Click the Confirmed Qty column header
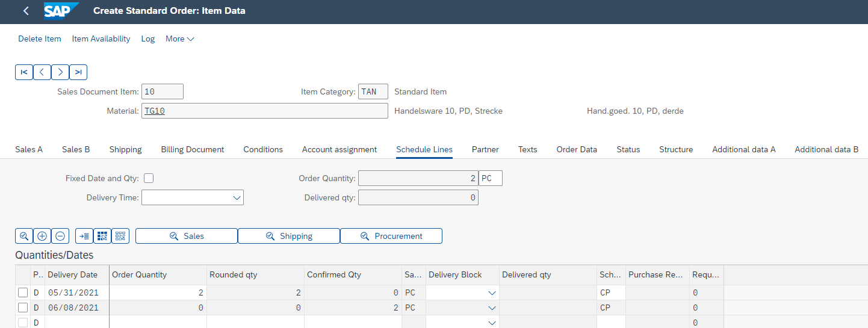Viewport: 868px width, 328px height. click(x=353, y=274)
